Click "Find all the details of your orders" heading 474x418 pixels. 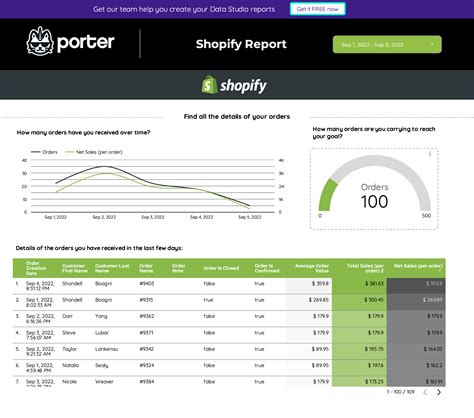(x=237, y=116)
